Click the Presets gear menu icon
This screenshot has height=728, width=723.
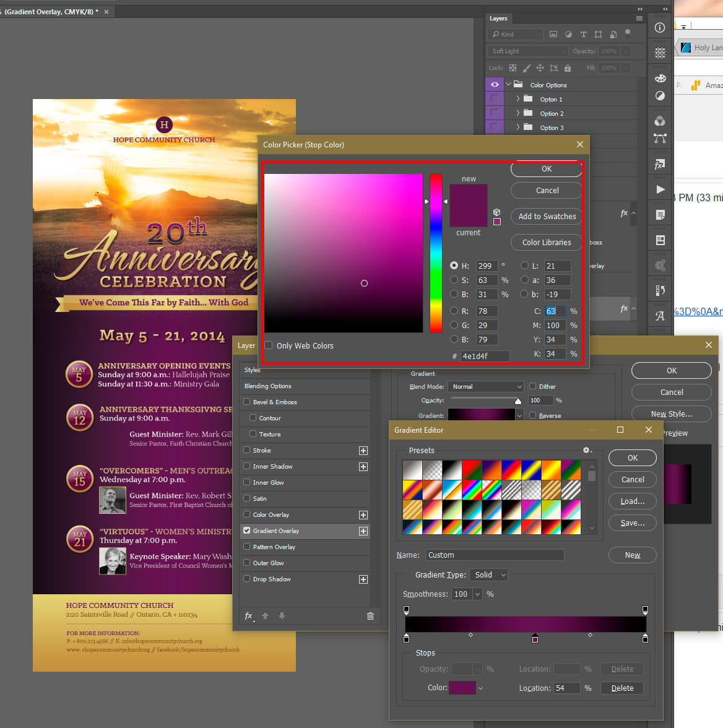point(587,451)
